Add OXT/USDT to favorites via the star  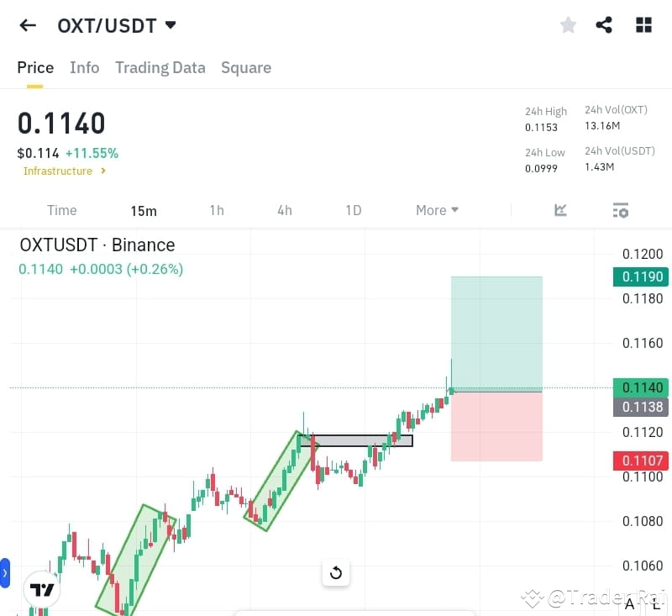click(x=568, y=25)
